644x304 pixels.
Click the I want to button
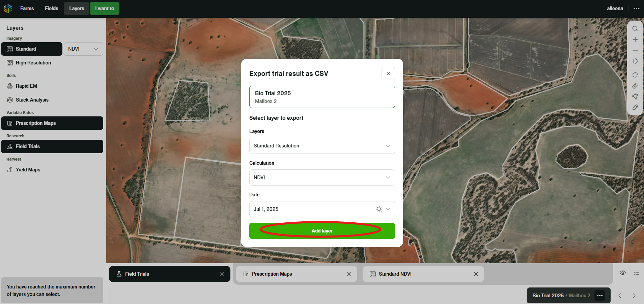coord(105,8)
